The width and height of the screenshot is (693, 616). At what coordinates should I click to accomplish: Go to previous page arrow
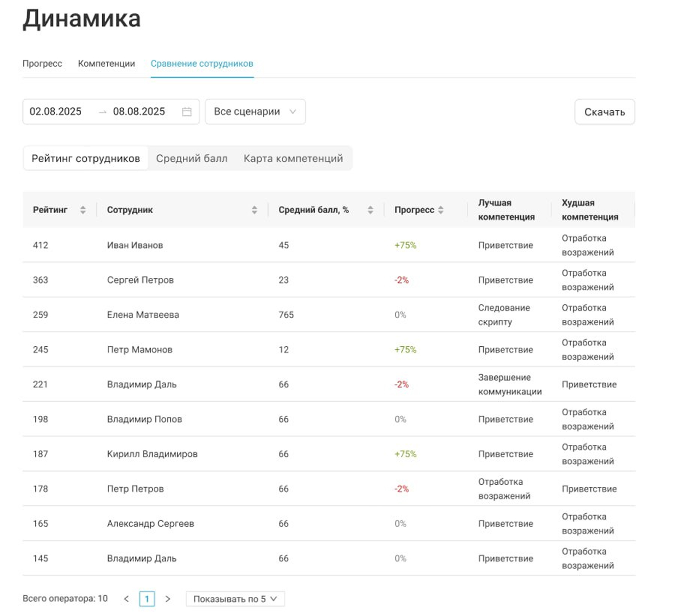[x=126, y=599]
